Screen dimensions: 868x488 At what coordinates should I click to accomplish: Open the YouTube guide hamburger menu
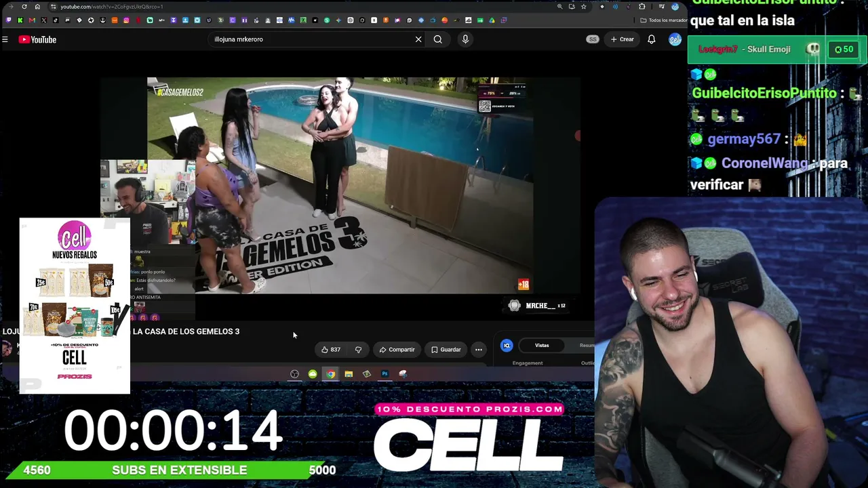[5, 39]
